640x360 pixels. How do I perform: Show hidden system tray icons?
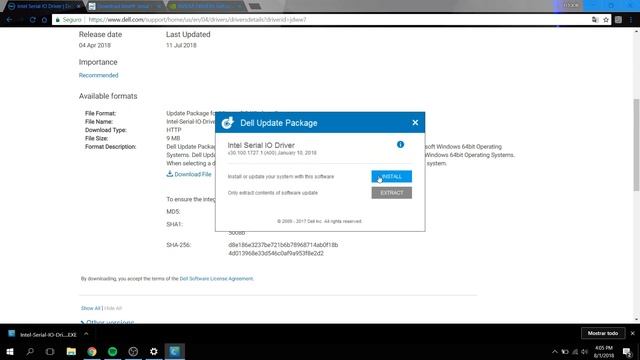click(555, 352)
